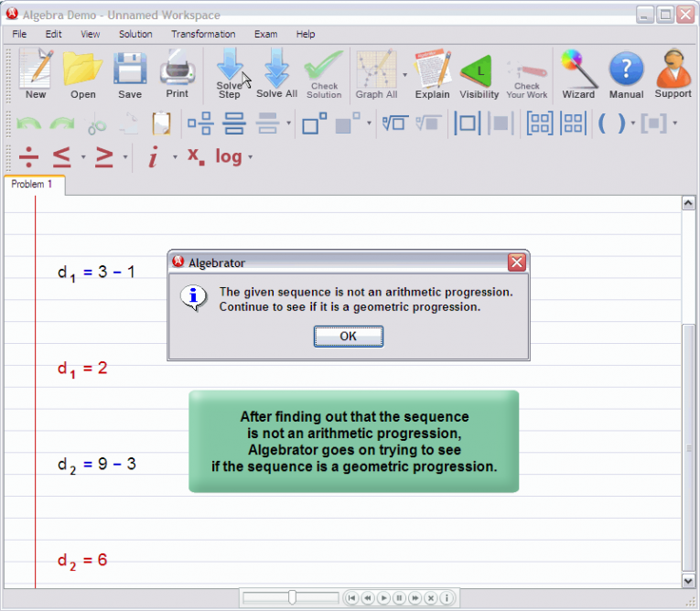Open the File menu
This screenshot has width=700, height=611.
(19, 34)
